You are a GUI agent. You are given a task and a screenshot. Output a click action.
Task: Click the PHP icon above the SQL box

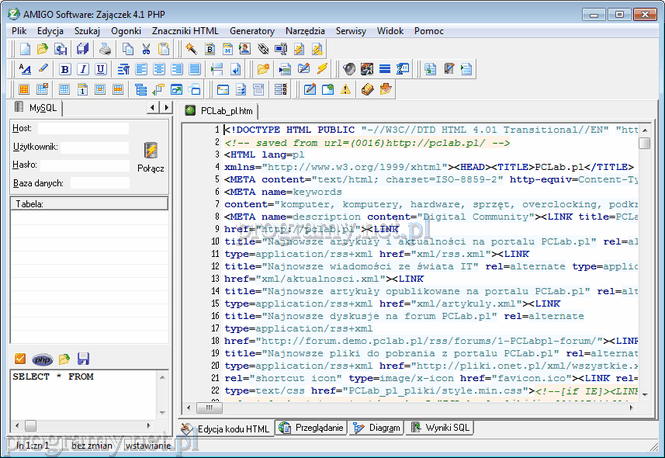[42, 359]
